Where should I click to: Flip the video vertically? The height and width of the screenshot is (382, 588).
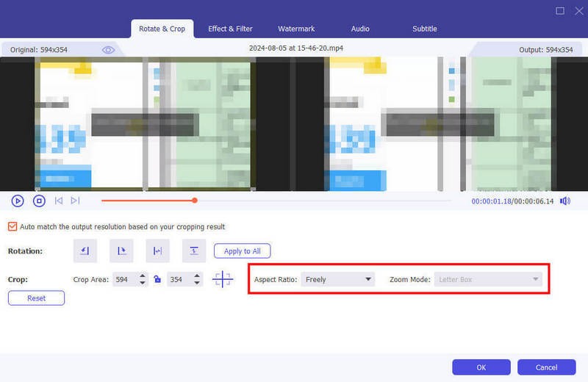point(194,251)
